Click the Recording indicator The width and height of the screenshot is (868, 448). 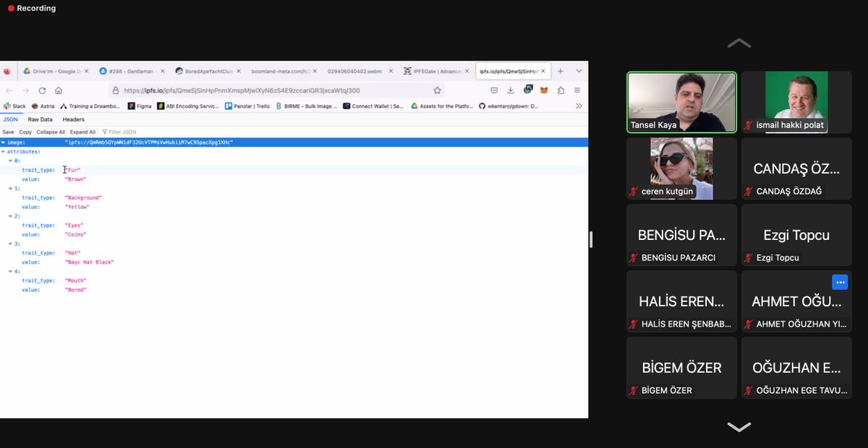tap(32, 9)
